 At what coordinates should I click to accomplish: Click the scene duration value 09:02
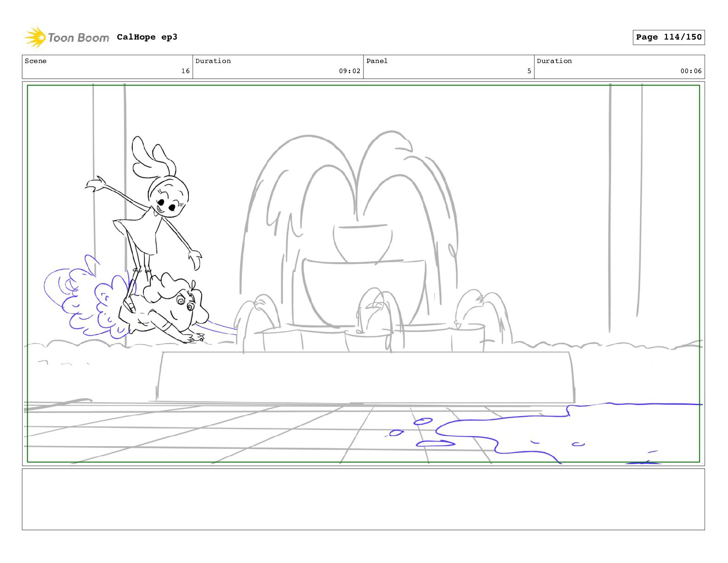pos(350,71)
